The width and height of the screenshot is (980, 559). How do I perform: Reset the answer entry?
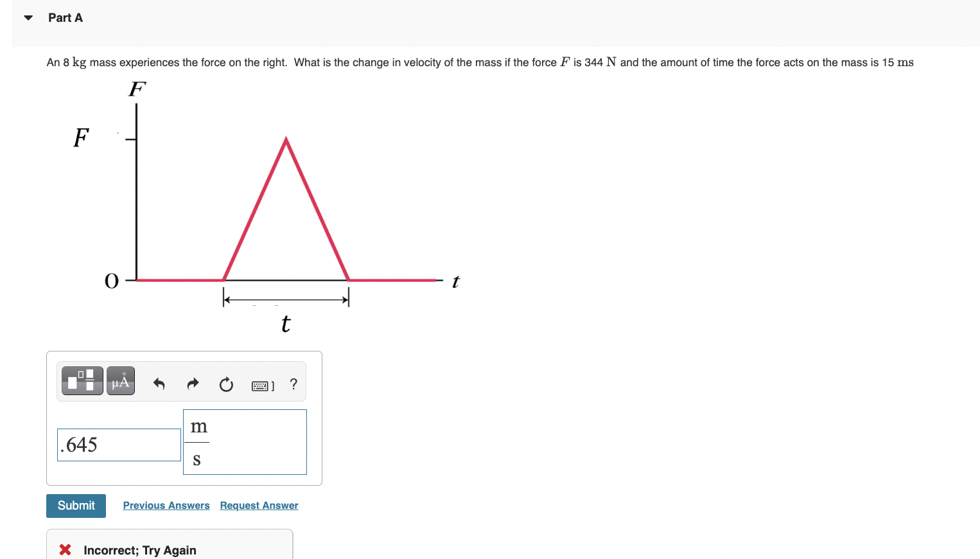click(x=226, y=384)
